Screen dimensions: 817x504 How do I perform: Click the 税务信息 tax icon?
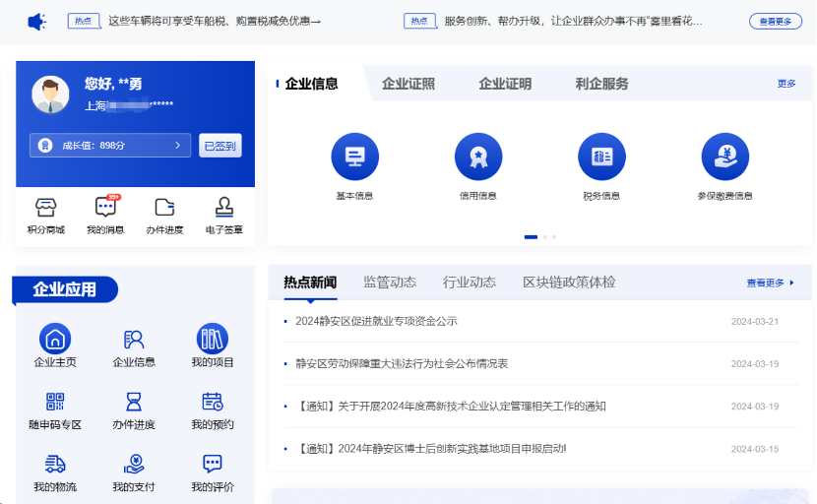click(x=601, y=157)
